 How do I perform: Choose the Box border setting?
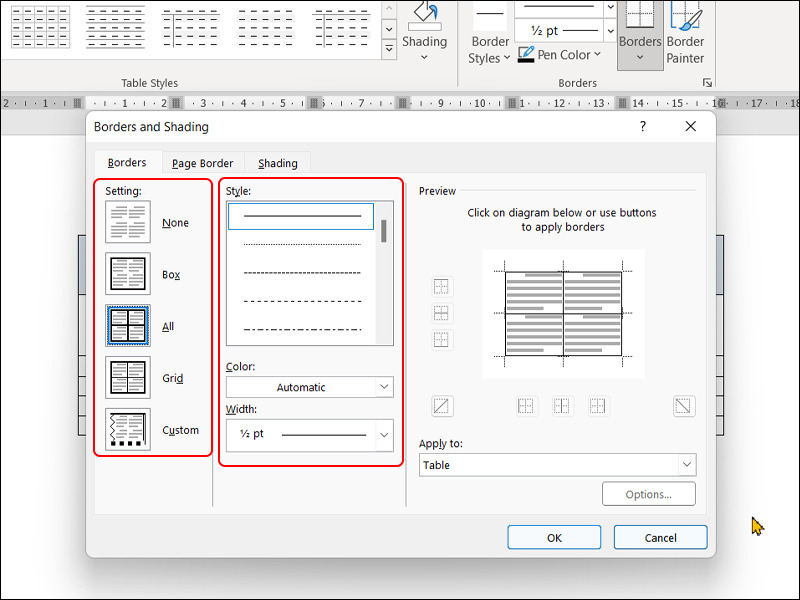click(128, 274)
